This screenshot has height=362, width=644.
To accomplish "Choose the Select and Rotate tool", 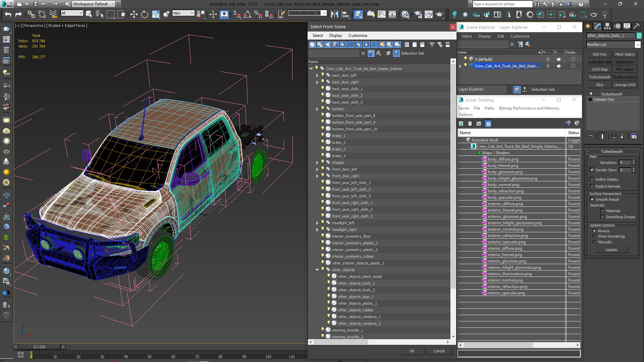I will [145, 14].
